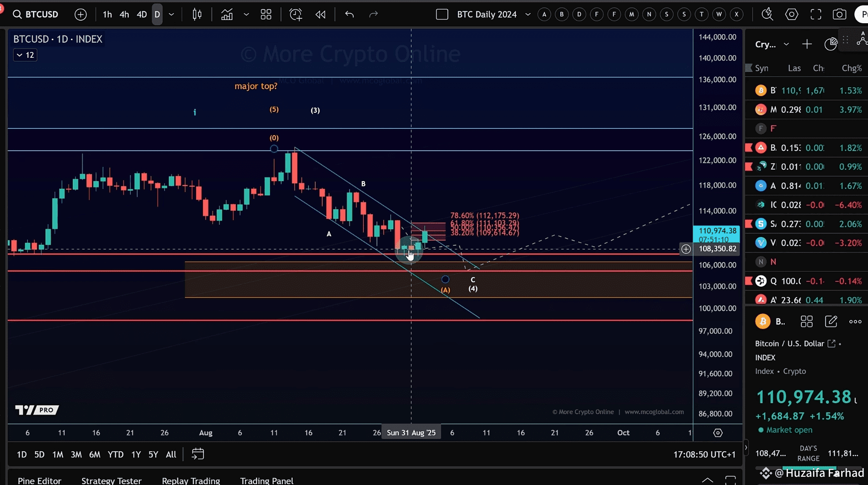Create an alert via the clock-plus icon
Screen dimensions: 868x485
coord(295,14)
